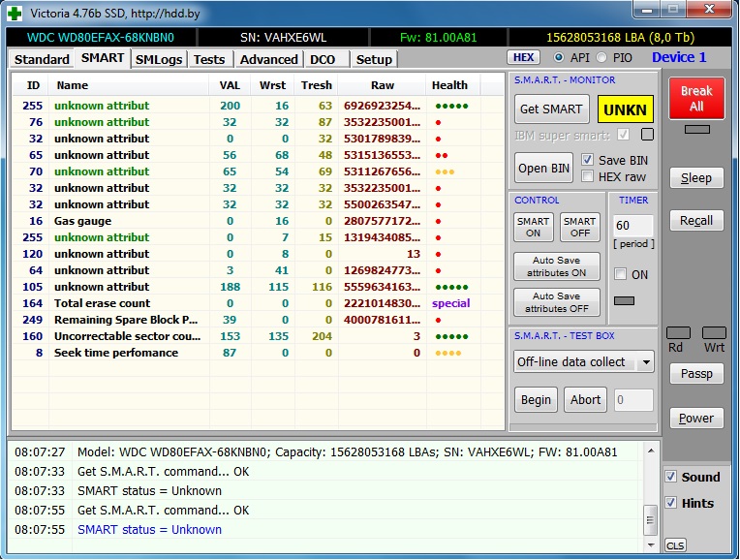740x560 pixels.
Task: Click the timer indicator lamp
Action: pyautogui.click(x=624, y=300)
